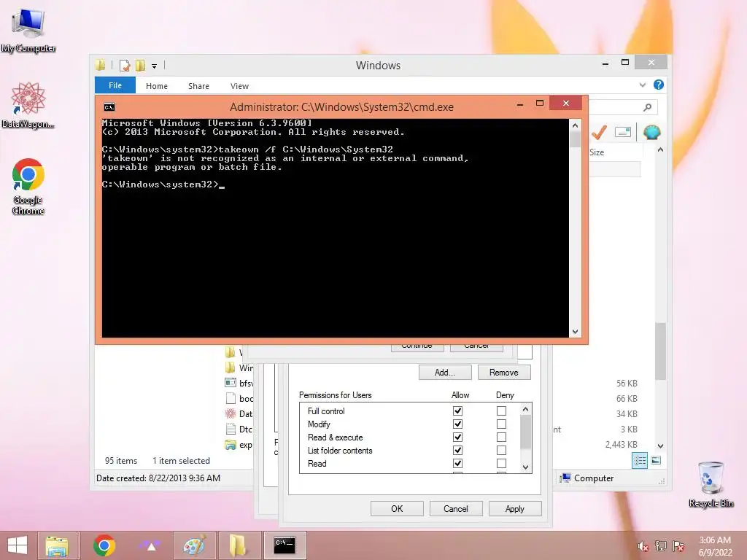This screenshot has height=560, width=747.
Task: Click Explorer file list scroll up arrow
Action: click(x=660, y=150)
